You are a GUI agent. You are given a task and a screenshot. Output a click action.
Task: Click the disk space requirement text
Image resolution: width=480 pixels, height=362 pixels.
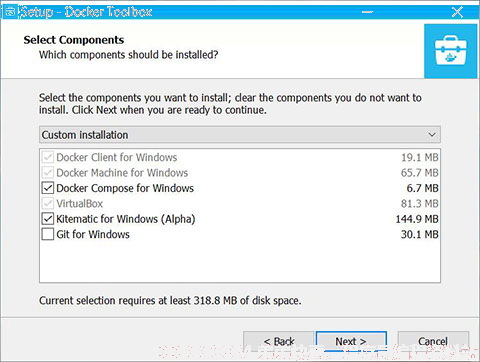tap(170, 301)
